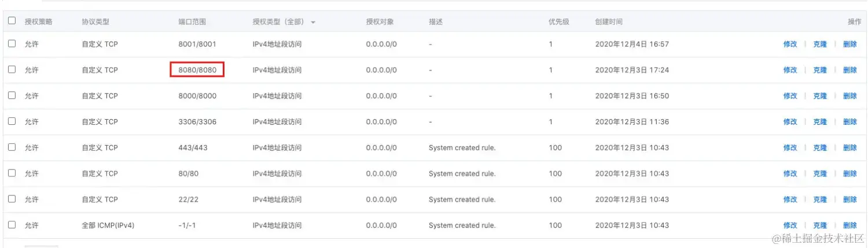Delete the 8001/8001 port rule
This screenshot has height=248, width=868.
pos(849,44)
